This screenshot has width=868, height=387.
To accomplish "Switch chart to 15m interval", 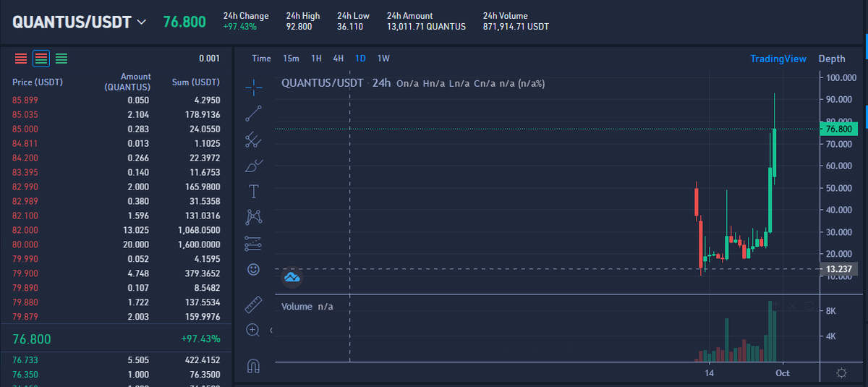I will (x=291, y=59).
